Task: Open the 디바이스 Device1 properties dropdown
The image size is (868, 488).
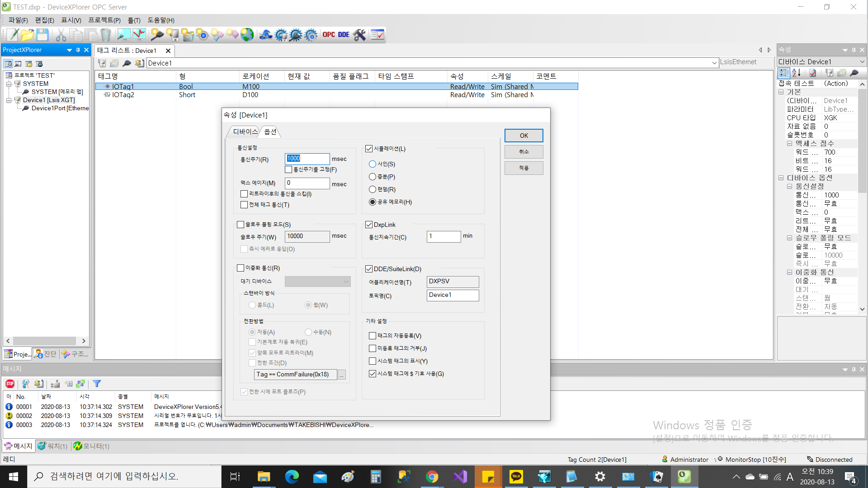Action: pyautogui.click(x=862, y=62)
